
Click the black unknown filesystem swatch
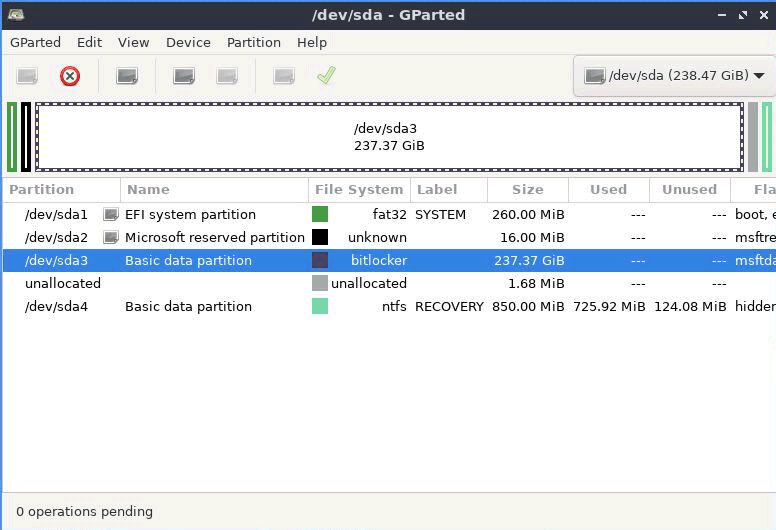[x=320, y=237]
